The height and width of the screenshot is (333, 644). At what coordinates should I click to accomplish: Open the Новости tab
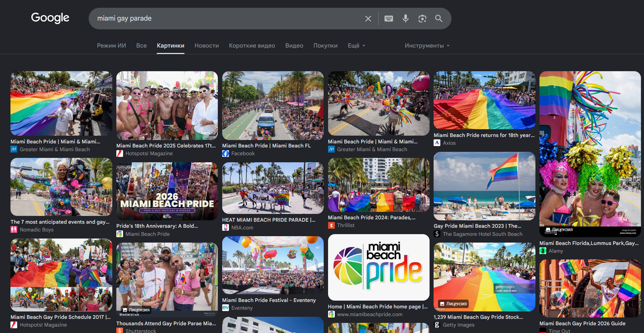pos(207,46)
